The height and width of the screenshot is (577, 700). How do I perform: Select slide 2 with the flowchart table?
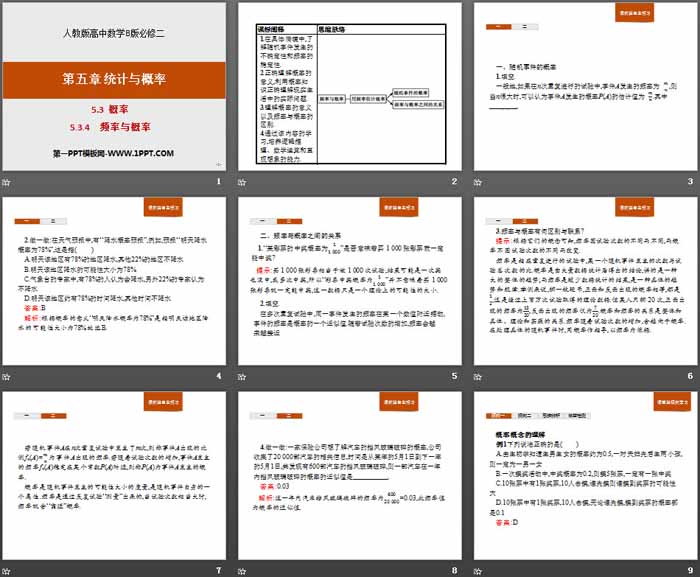(x=351, y=88)
